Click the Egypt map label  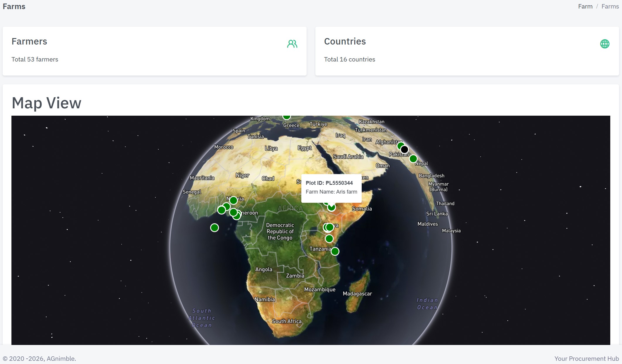305,148
